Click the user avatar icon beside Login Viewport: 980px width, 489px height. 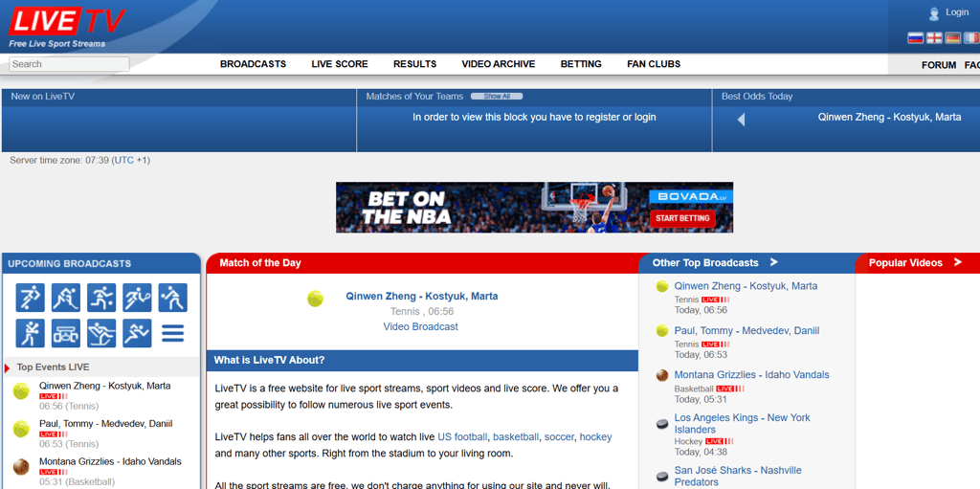934,13
